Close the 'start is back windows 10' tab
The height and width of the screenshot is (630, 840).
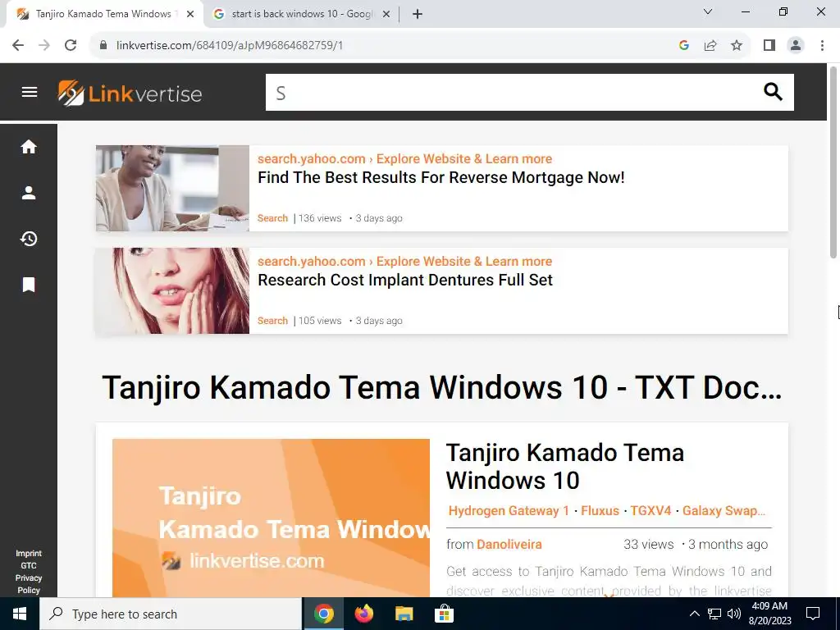(x=386, y=14)
